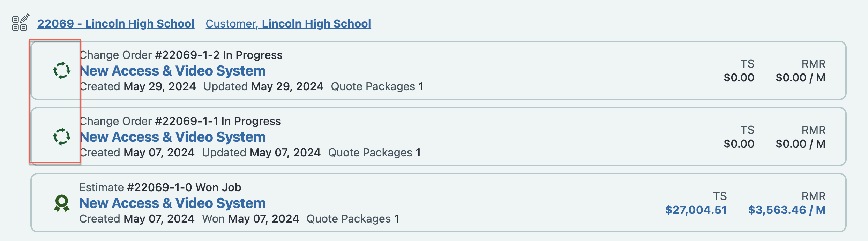Click Estimate #22069-1-0 Won Job label
Screen dimensions: 868x241
(x=160, y=187)
